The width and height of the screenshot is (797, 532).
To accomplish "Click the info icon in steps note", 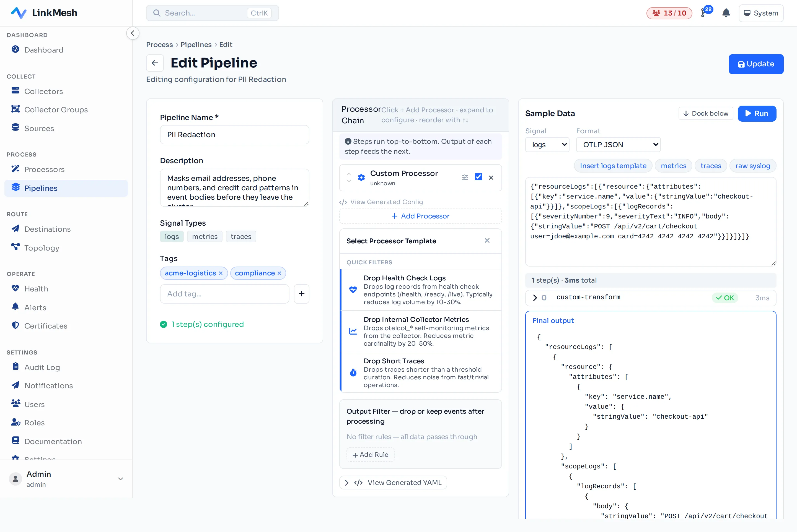I will 348,141.
